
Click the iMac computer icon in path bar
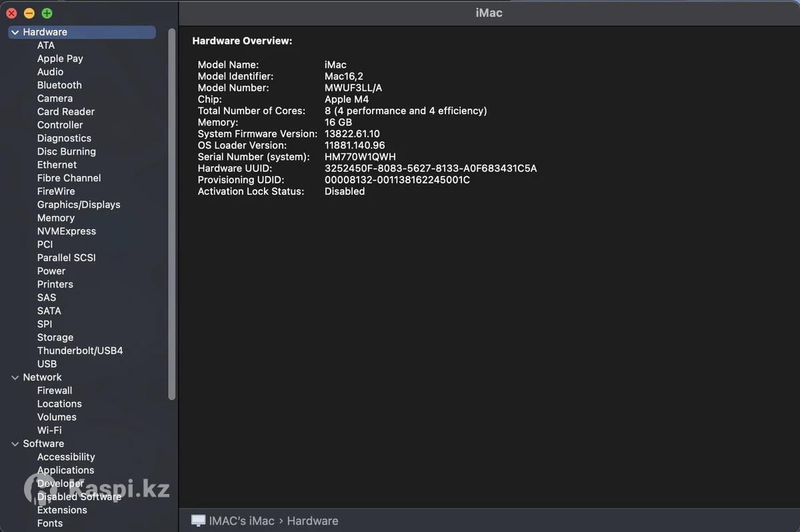pyautogui.click(x=198, y=521)
